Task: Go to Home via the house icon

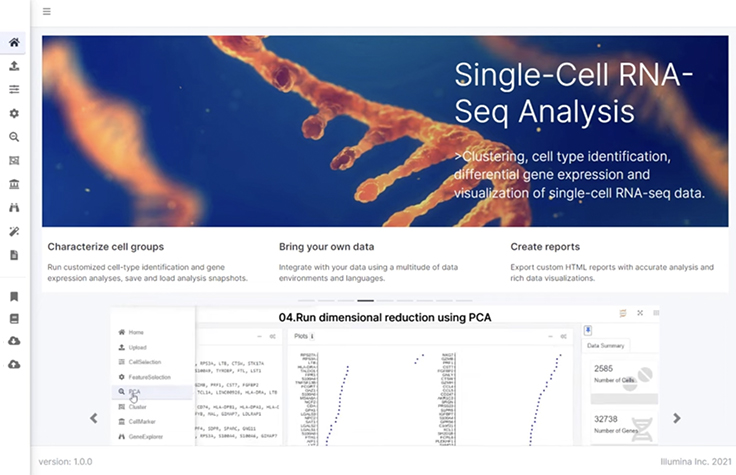Action: point(14,43)
